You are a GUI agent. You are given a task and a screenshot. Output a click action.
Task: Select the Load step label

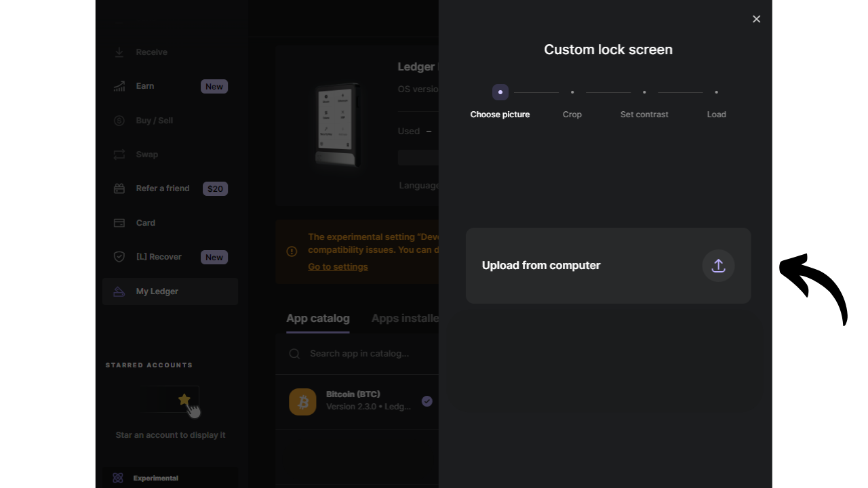(716, 115)
